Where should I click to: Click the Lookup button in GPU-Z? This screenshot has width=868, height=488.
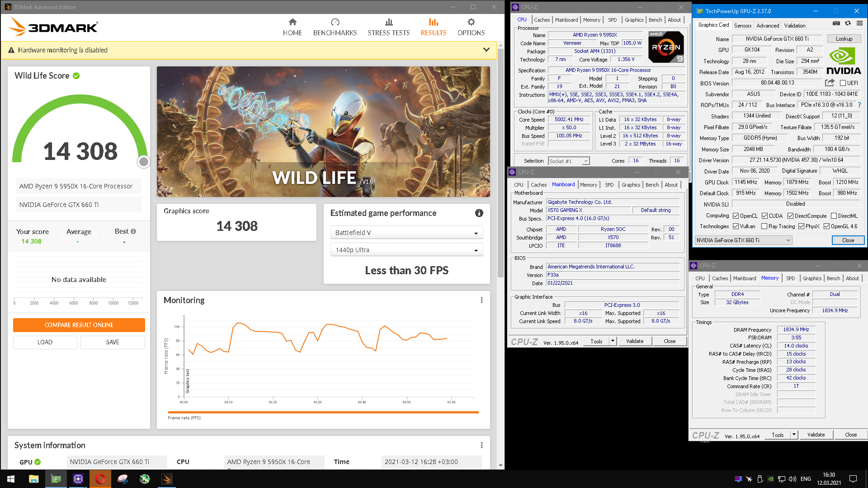pyautogui.click(x=844, y=39)
